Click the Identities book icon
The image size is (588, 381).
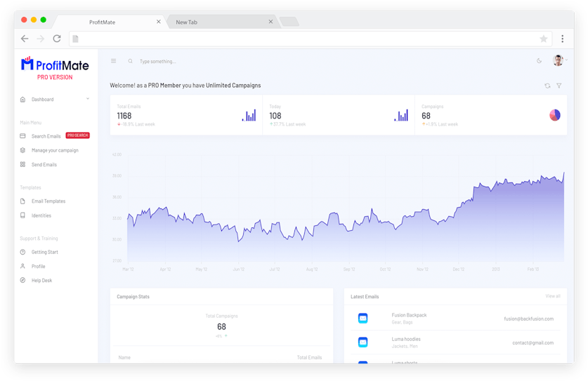[23, 215]
